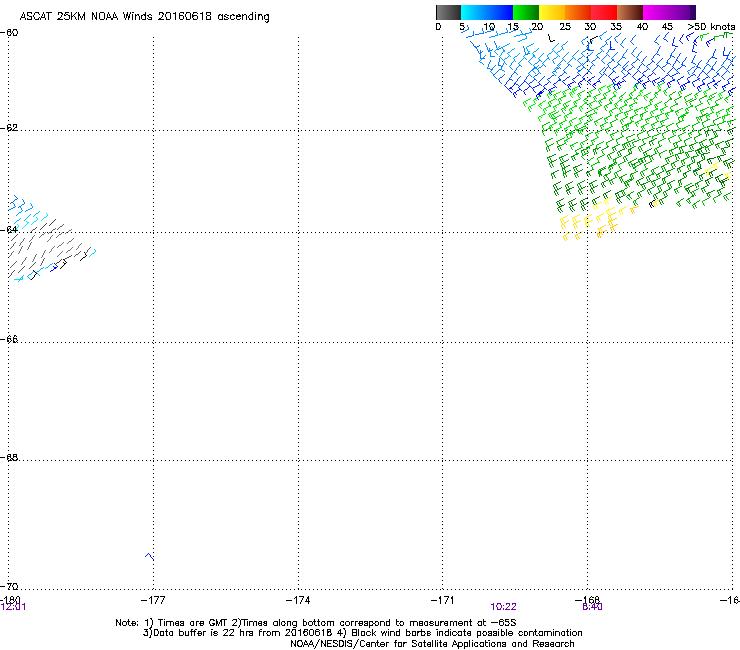Image resolution: width=740 pixels, height=650 pixels.
Task: Click the '30' label under color scale
Action: 590,27
